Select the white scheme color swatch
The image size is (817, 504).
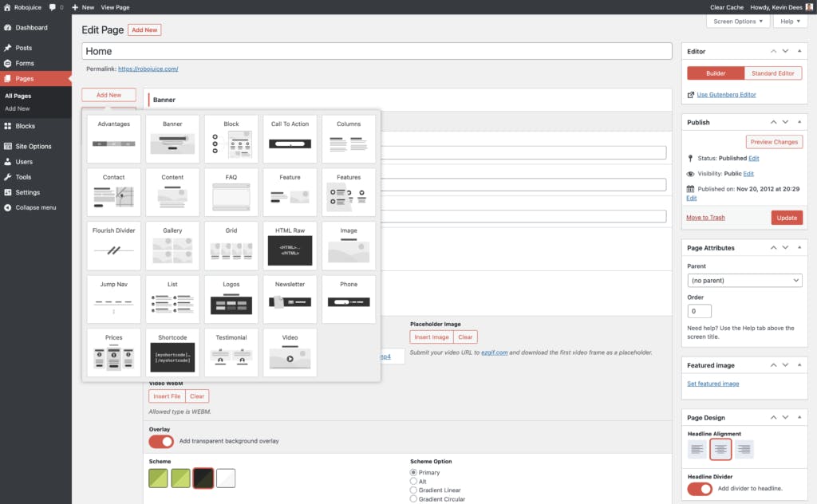click(226, 478)
